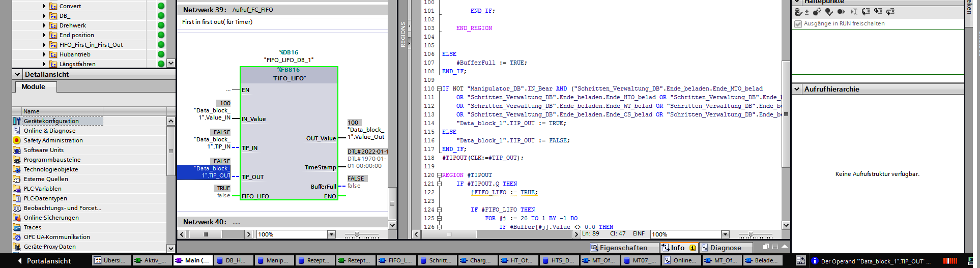The width and height of the screenshot is (980, 268).
Task: Click the float-window icon in the inspector bar
Action: [x=766, y=247]
